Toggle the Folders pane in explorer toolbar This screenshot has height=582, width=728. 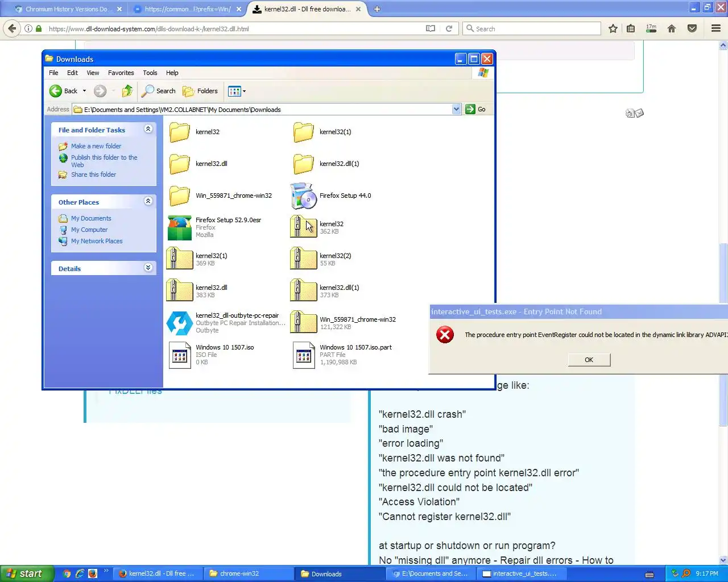point(200,91)
